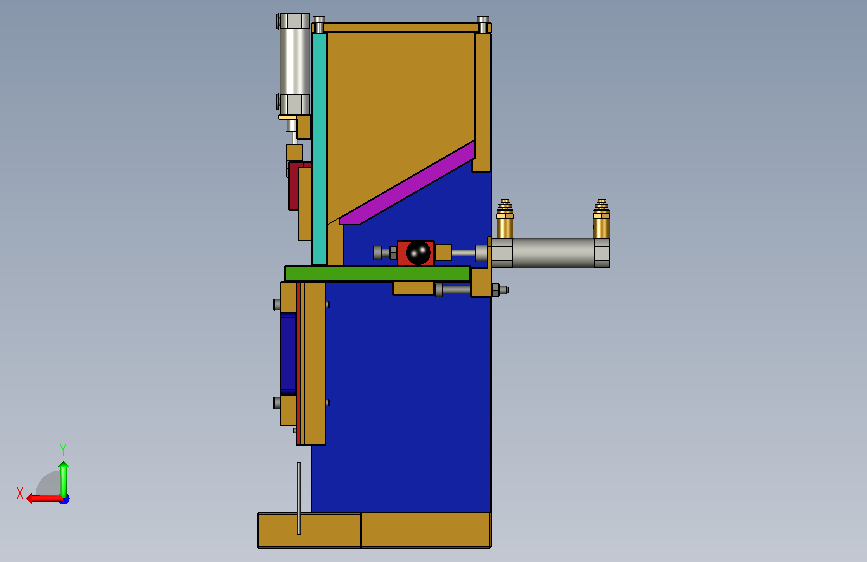This screenshot has height=562, width=867.
Task: Click the black ball knob
Action: pos(418,253)
